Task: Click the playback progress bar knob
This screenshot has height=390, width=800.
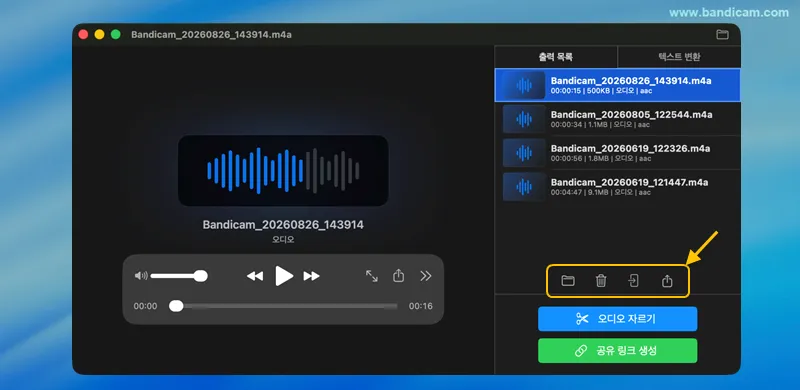Action: click(x=176, y=306)
